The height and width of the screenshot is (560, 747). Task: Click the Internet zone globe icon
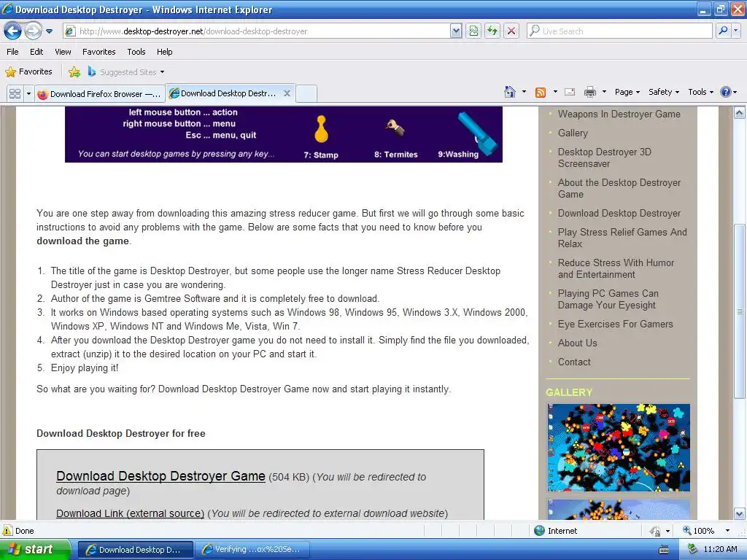coord(539,531)
